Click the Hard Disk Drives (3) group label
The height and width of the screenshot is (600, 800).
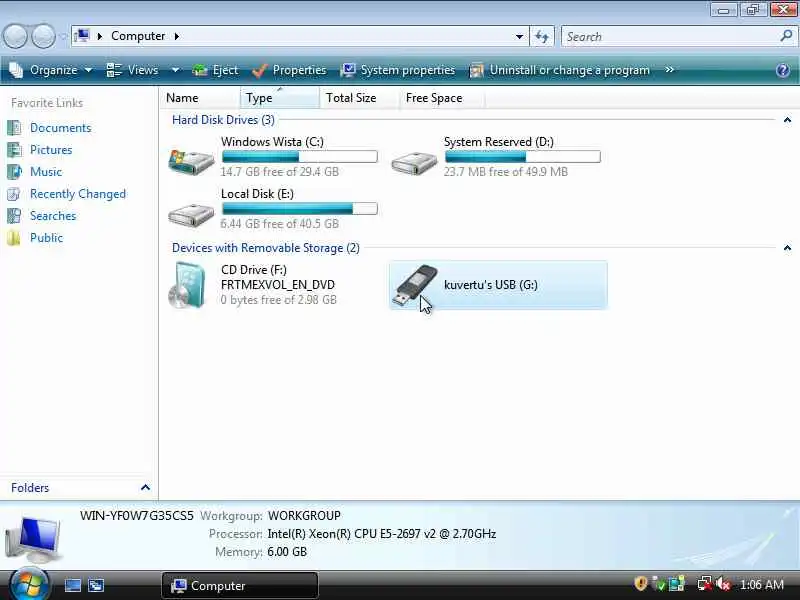223,120
